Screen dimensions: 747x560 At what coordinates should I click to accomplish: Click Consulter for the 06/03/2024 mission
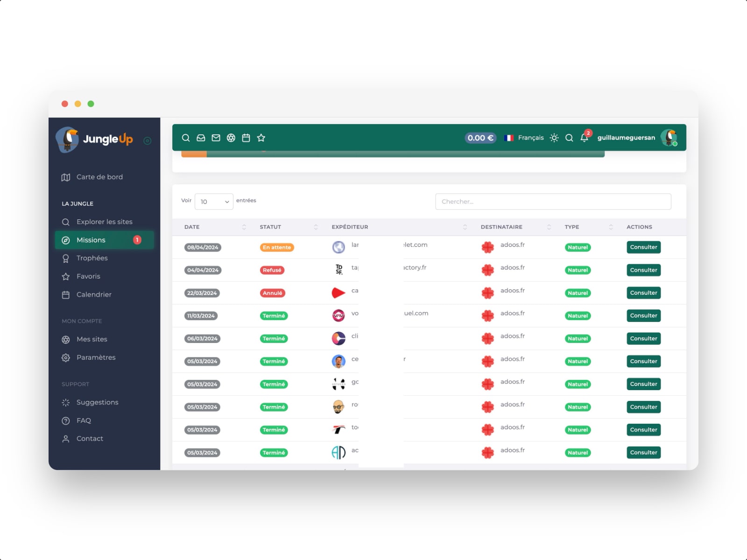[x=643, y=339]
